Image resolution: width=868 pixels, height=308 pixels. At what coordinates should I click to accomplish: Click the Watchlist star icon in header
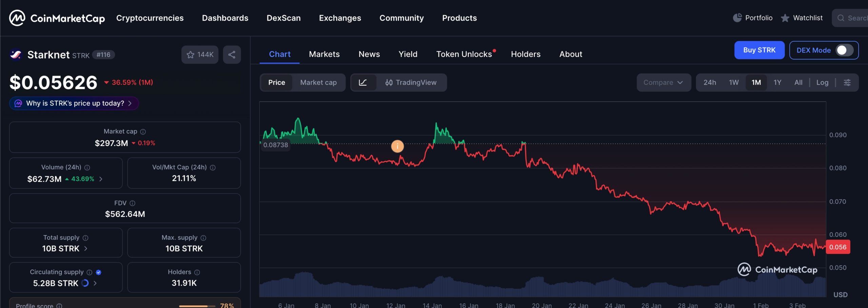pyautogui.click(x=785, y=18)
